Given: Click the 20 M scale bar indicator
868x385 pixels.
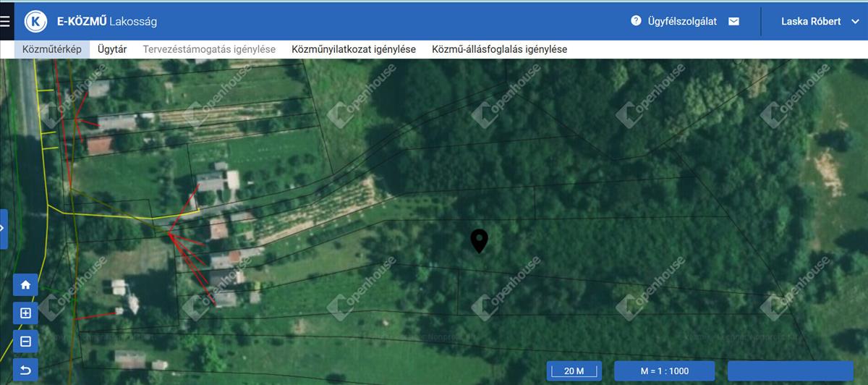Looking at the screenshot, I should pos(574,371).
